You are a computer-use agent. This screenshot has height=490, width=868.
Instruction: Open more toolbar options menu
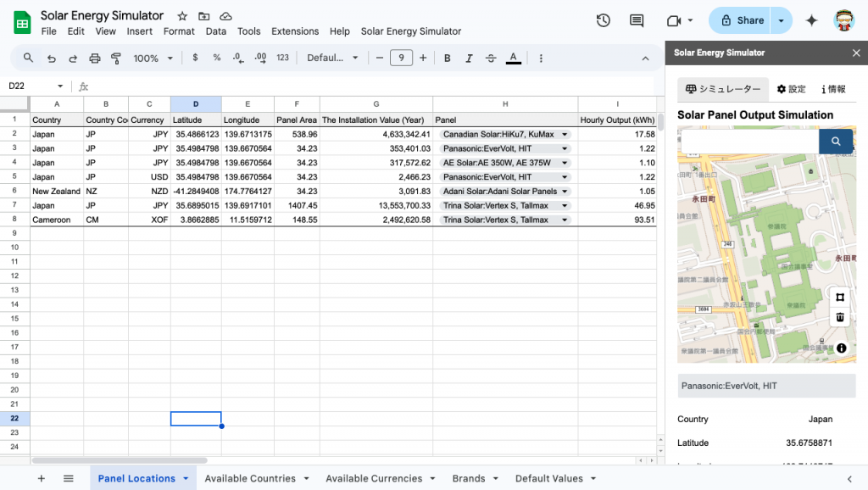pyautogui.click(x=541, y=58)
